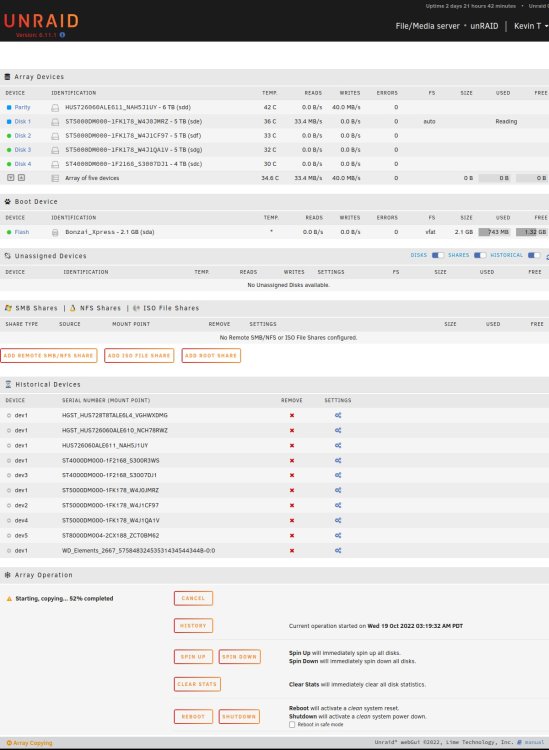
Task: Open the Disk 3 device link
Action: 22,150
